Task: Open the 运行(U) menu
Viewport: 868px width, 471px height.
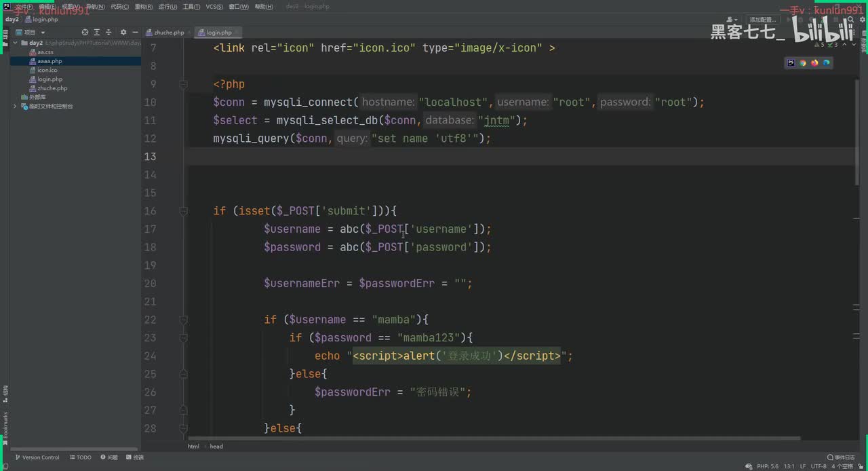Action: point(168,7)
